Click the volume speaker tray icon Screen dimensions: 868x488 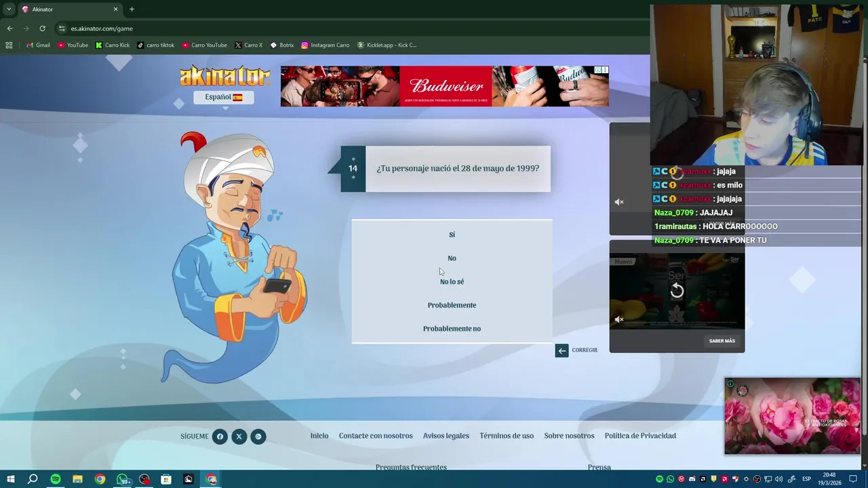click(778, 479)
